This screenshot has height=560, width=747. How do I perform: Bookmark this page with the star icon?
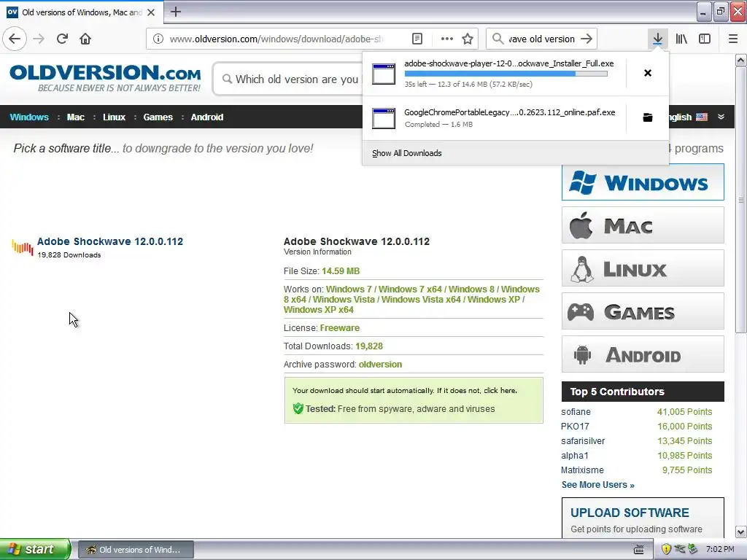pyautogui.click(x=468, y=39)
